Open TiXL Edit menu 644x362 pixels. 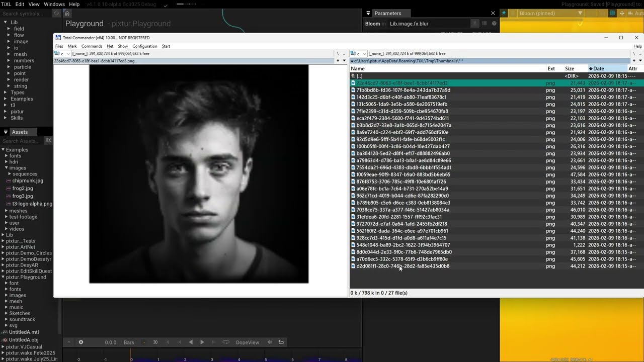pos(20,4)
